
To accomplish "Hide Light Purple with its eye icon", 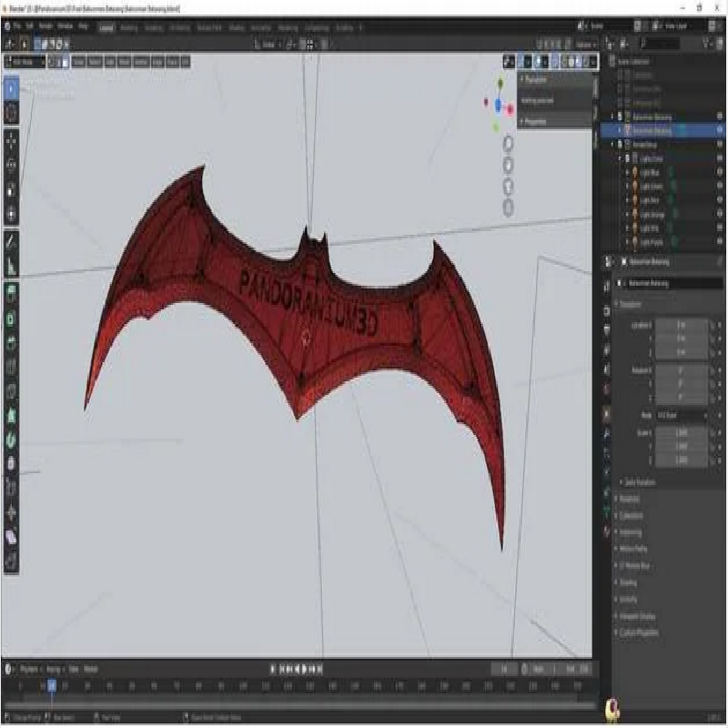I will pyautogui.click(x=720, y=242).
